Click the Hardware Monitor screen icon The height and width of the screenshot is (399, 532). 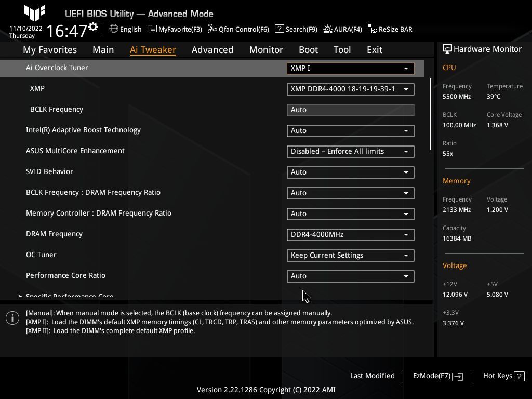tap(447, 49)
